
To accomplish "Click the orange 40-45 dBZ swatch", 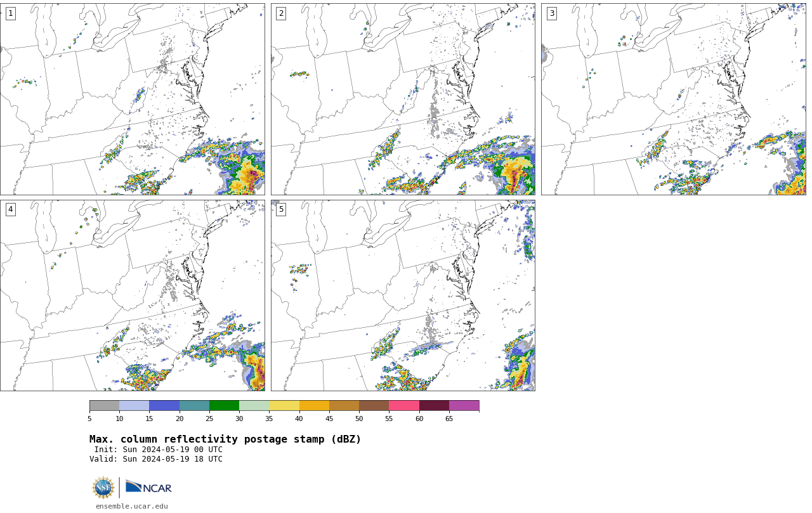I will pyautogui.click(x=314, y=406).
